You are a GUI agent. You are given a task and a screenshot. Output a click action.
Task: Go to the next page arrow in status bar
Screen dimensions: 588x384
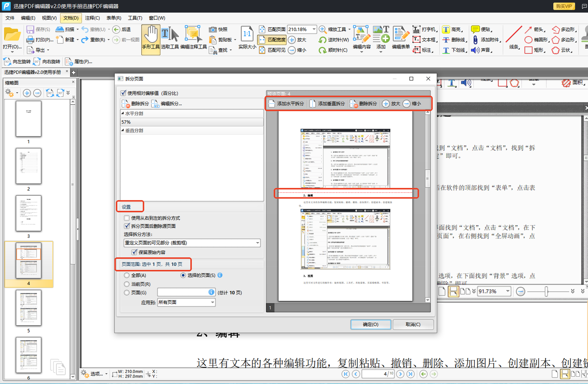coord(401,374)
